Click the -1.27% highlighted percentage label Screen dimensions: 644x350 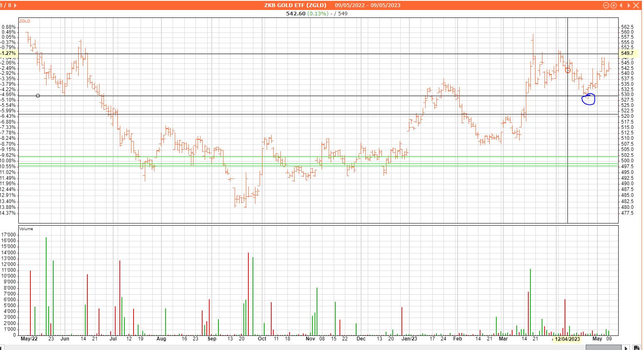tap(8, 53)
